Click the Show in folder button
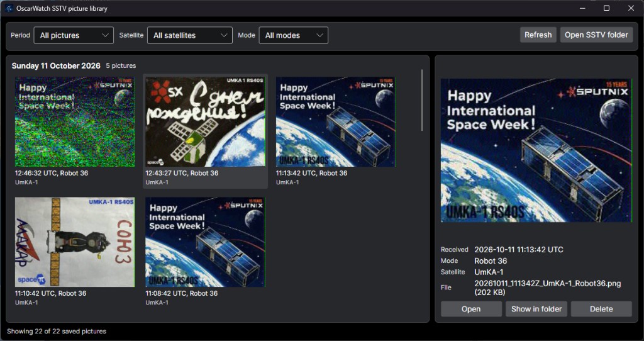The height and width of the screenshot is (341, 644). click(536, 309)
